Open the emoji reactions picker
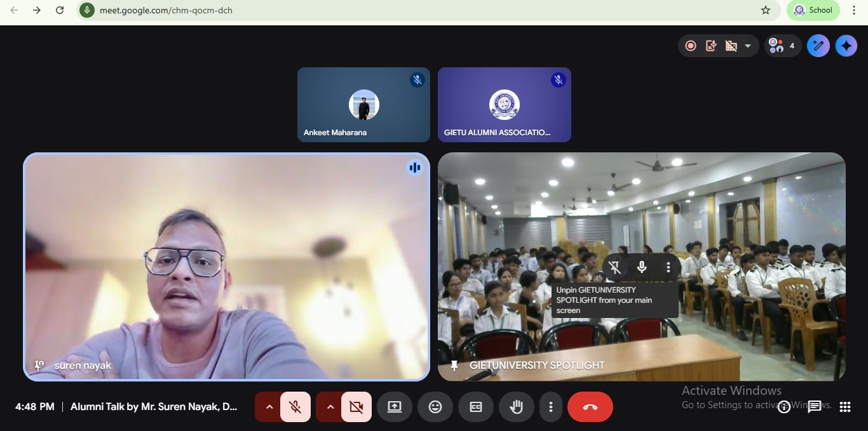 click(435, 407)
